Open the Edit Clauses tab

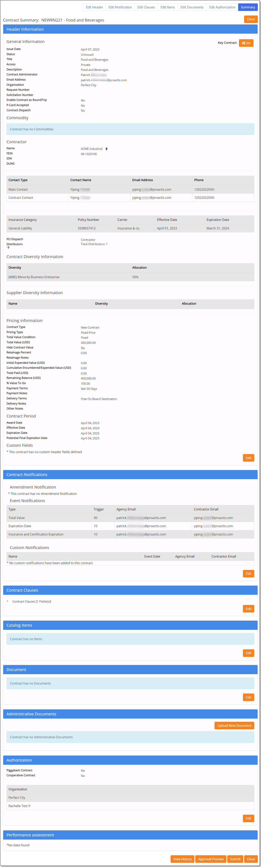[146, 7]
